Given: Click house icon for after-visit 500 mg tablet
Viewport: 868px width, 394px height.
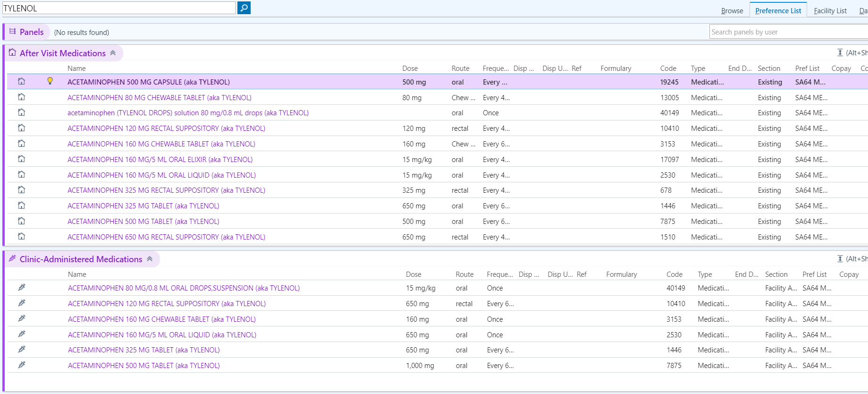Looking at the screenshot, I should (x=21, y=221).
